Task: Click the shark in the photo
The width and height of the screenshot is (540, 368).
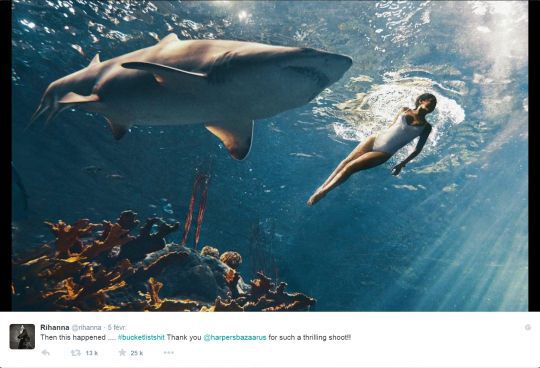Action: 193,90
